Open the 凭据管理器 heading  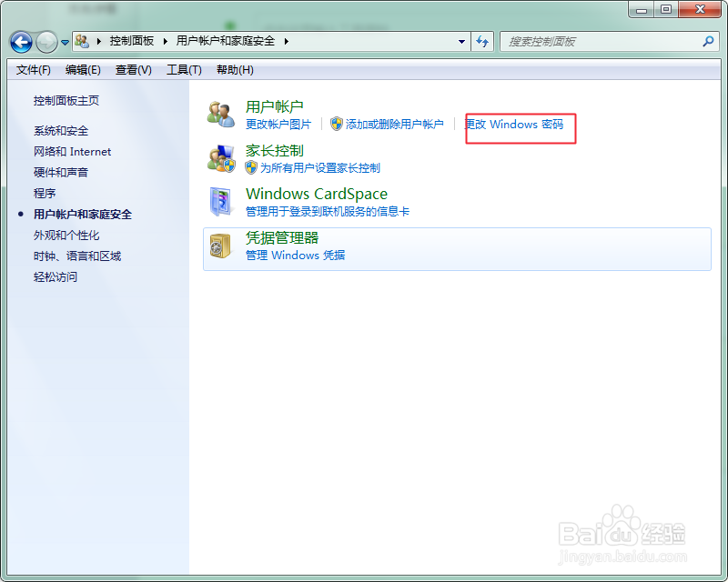click(282, 238)
